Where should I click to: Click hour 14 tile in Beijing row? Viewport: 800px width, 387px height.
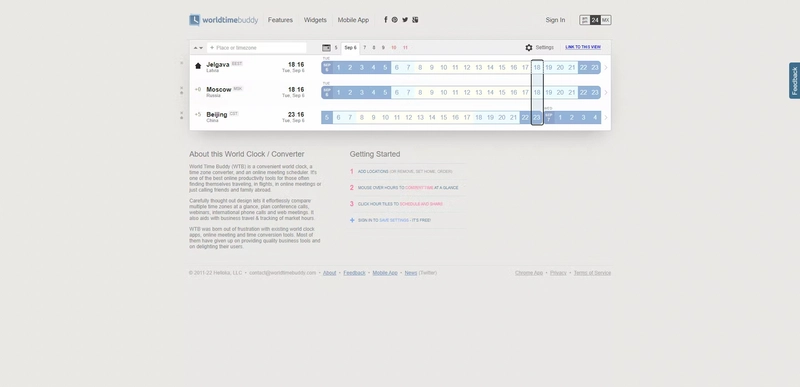[432, 117]
